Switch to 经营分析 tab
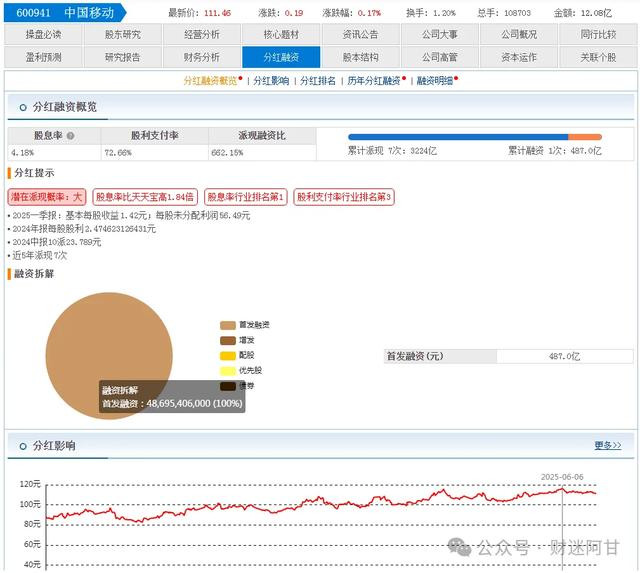 (x=202, y=34)
